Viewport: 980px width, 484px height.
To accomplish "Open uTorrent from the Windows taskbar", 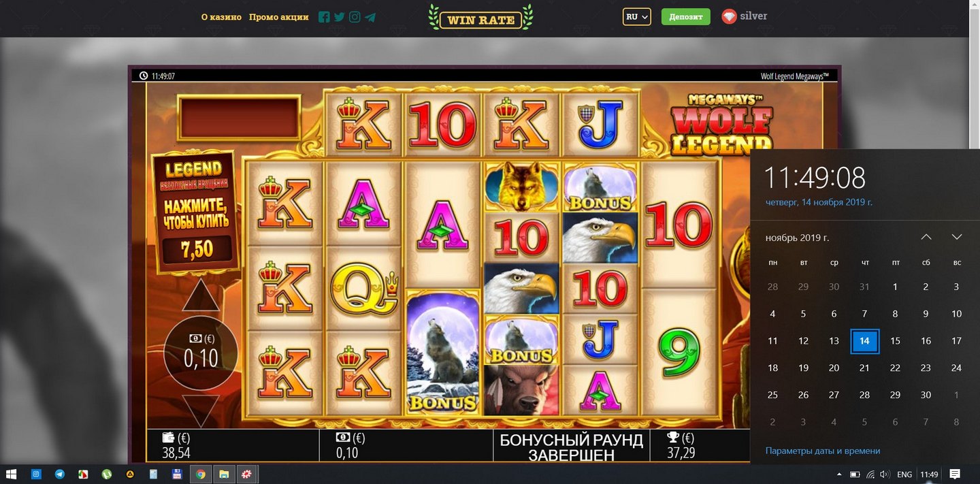I will pos(106,474).
